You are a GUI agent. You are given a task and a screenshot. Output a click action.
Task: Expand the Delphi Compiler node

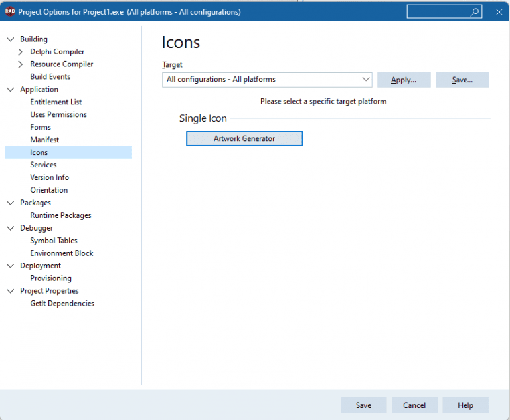(20, 52)
